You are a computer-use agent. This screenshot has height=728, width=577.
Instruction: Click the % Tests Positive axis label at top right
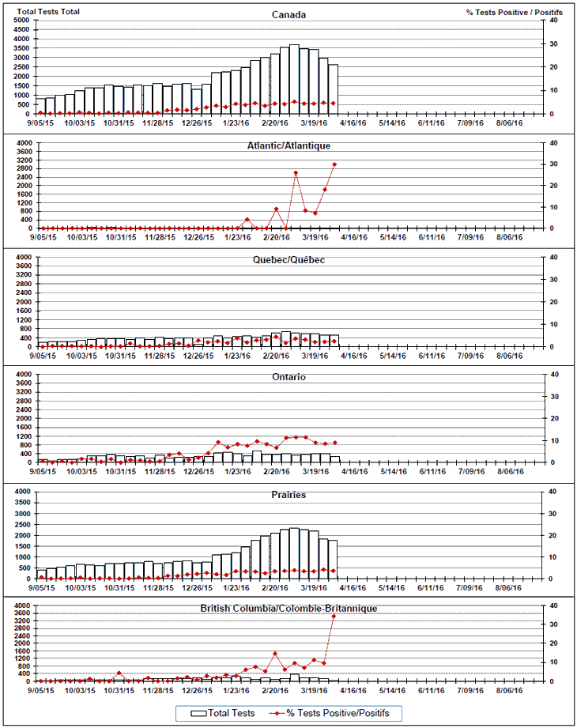point(515,13)
